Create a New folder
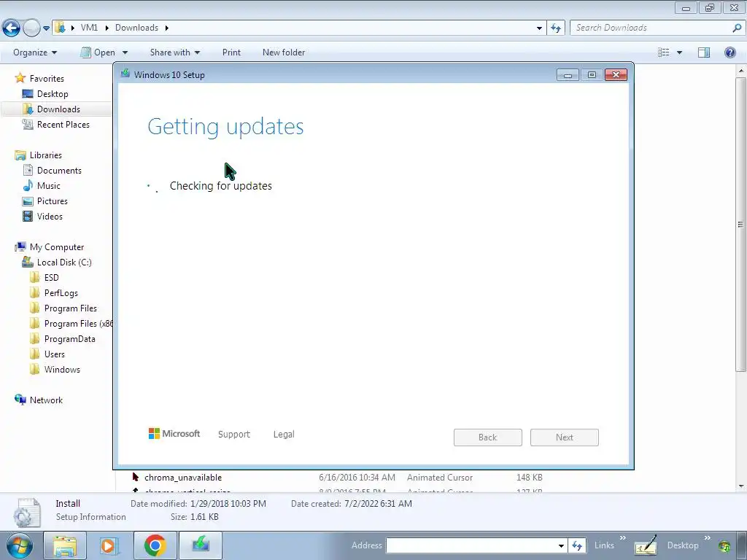 (x=284, y=52)
